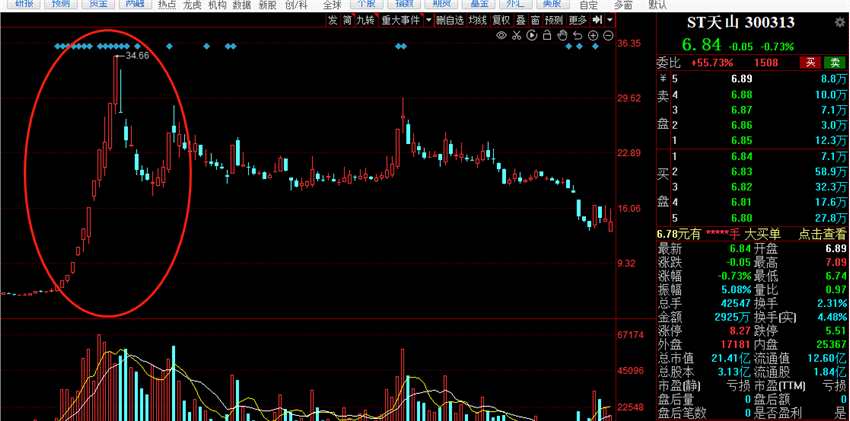Click the green 卖 sell button
Viewport: 850px width, 421px height.
[835, 62]
